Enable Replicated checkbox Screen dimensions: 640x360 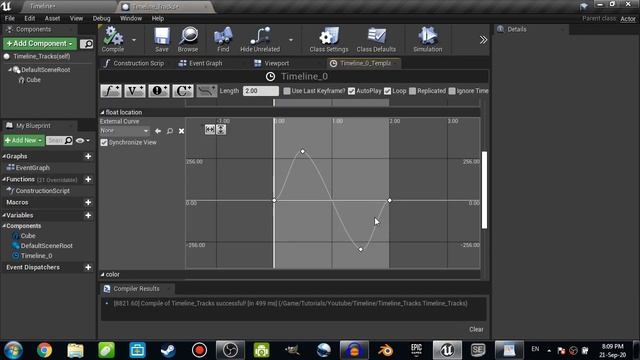(x=413, y=91)
